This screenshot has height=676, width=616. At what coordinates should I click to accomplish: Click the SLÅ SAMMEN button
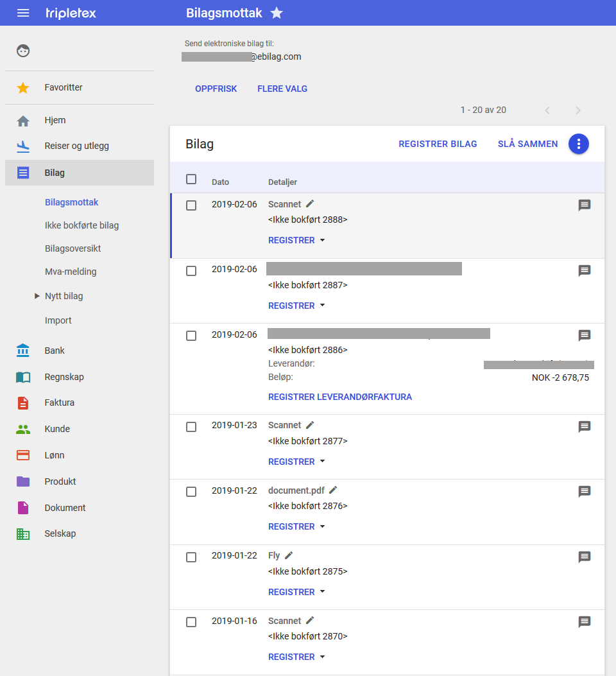click(527, 144)
